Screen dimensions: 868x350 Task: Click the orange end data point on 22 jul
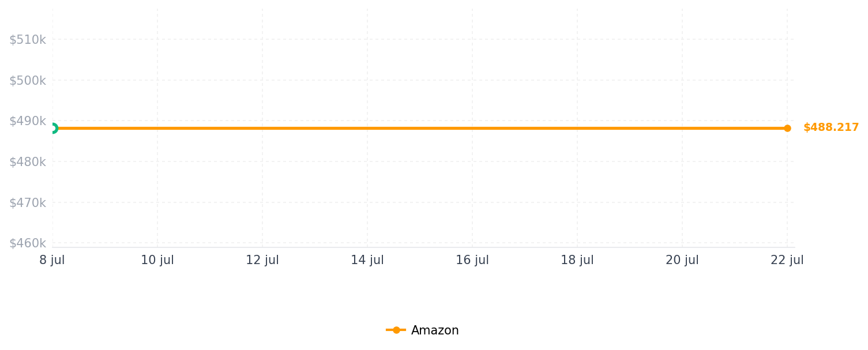pos(787,128)
